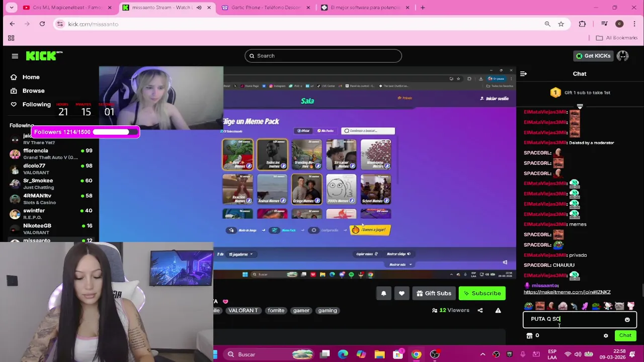Open chat settings gear

(x=606, y=335)
